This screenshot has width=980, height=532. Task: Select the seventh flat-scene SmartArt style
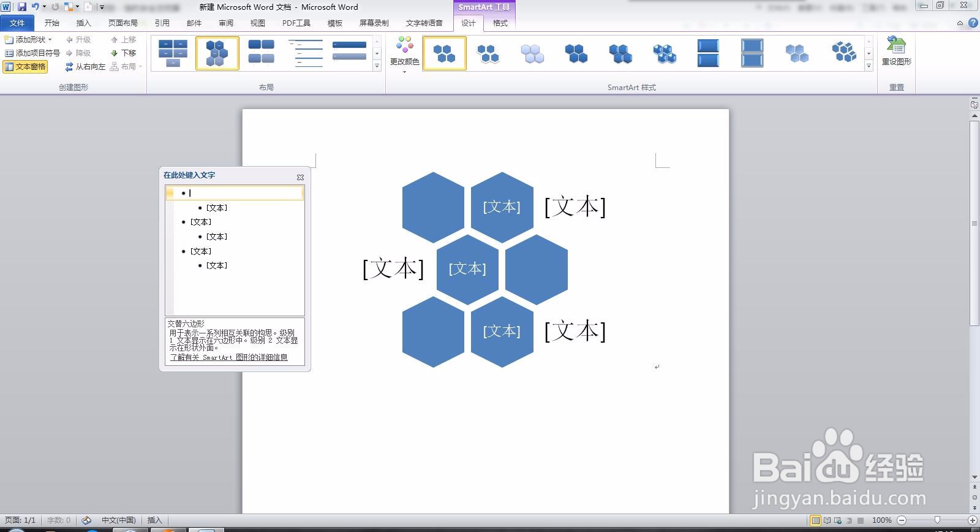tap(709, 53)
